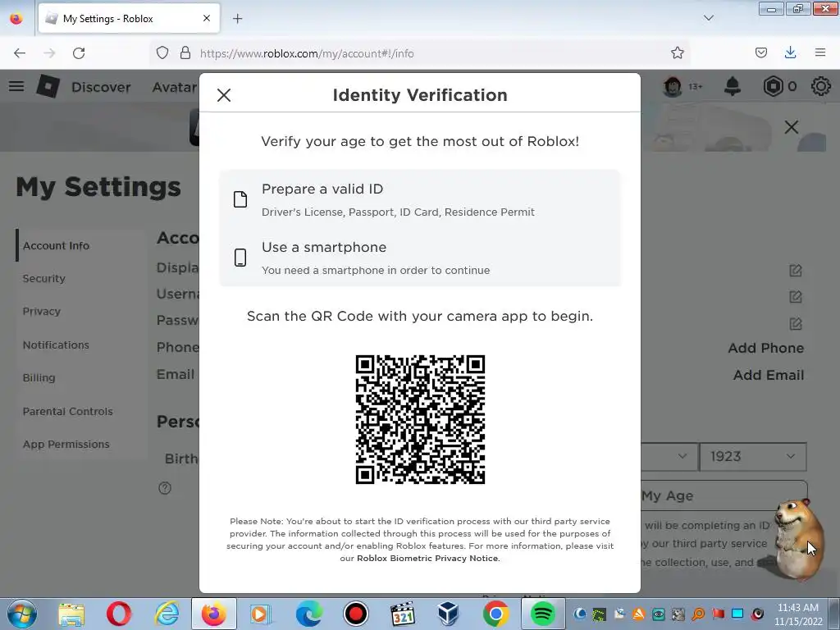Open the list all tabs chevron
840x630 pixels.
pyautogui.click(x=709, y=18)
